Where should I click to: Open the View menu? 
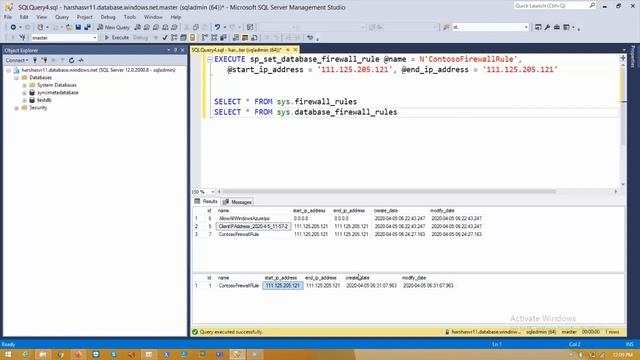click(x=42, y=17)
